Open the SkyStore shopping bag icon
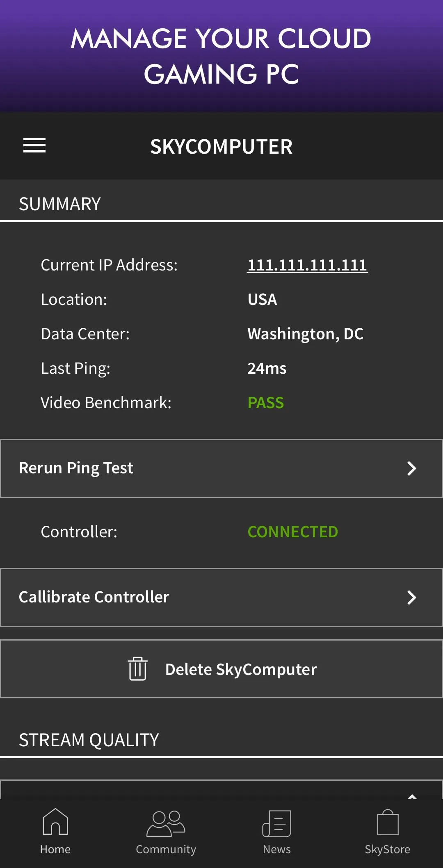 [388, 822]
